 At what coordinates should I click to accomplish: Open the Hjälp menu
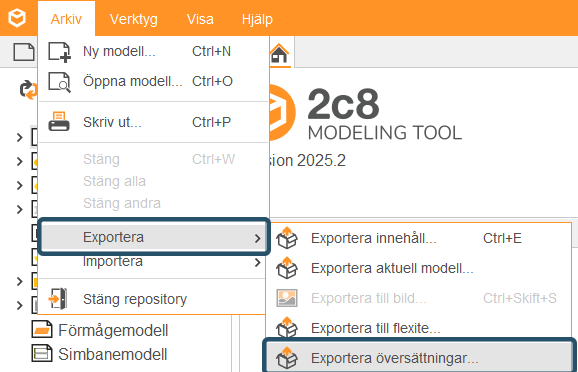(x=257, y=19)
